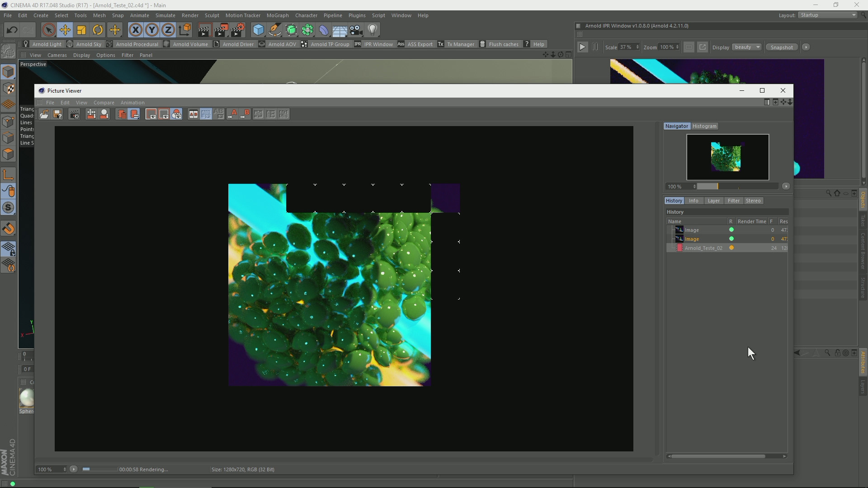Click Arnold Light button
This screenshot has width=868, height=488.
point(42,44)
